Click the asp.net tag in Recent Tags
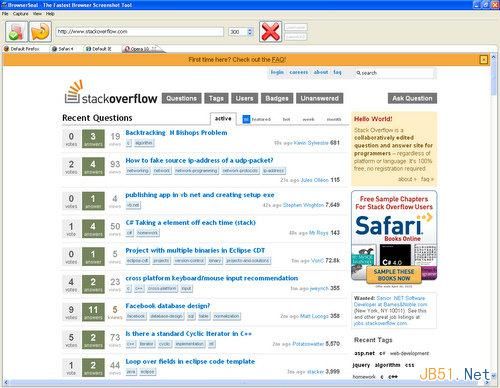This screenshot has width=500, height=388. pyautogui.click(x=364, y=353)
